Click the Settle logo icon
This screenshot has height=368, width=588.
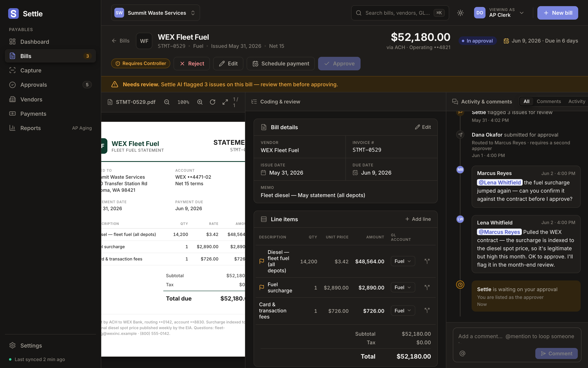click(13, 13)
